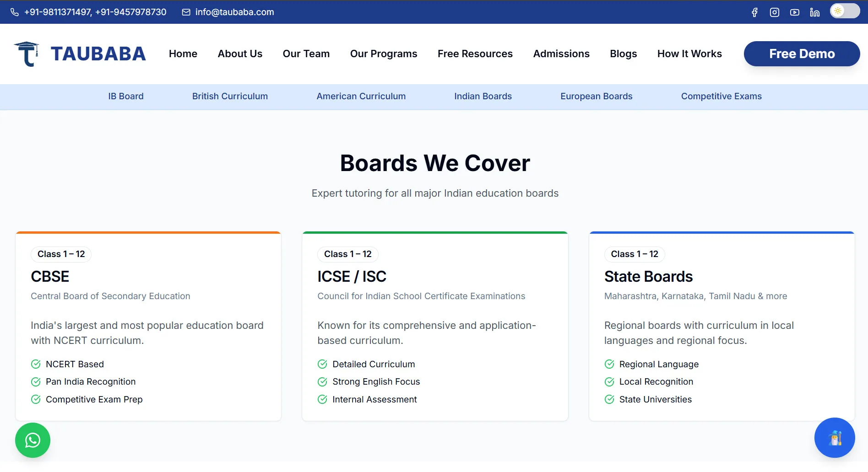Select the Competitive Exams tab

pos(722,97)
